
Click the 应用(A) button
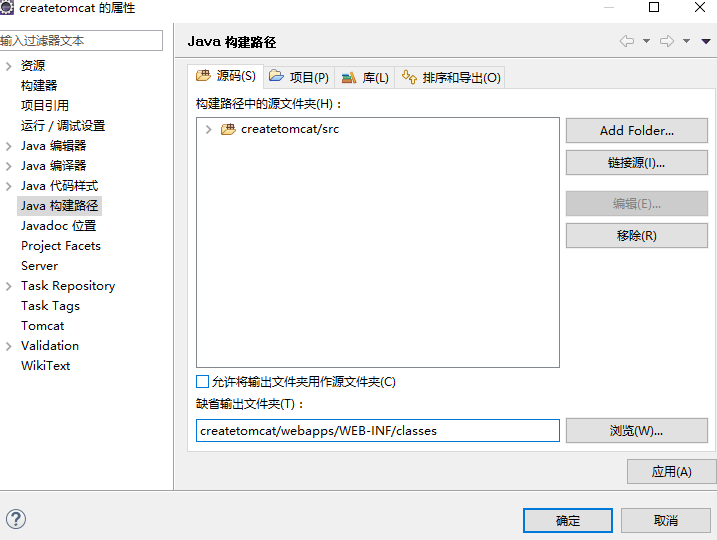click(x=671, y=471)
